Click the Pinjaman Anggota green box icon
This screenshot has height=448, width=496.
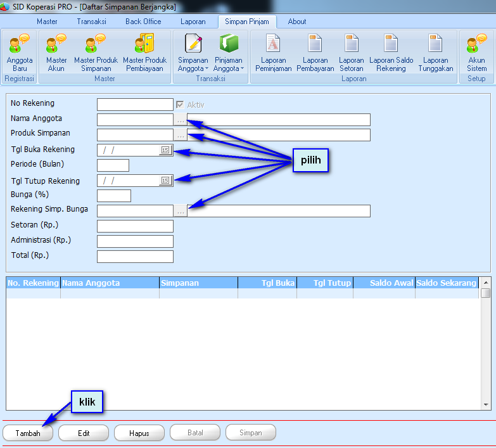[x=229, y=43]
